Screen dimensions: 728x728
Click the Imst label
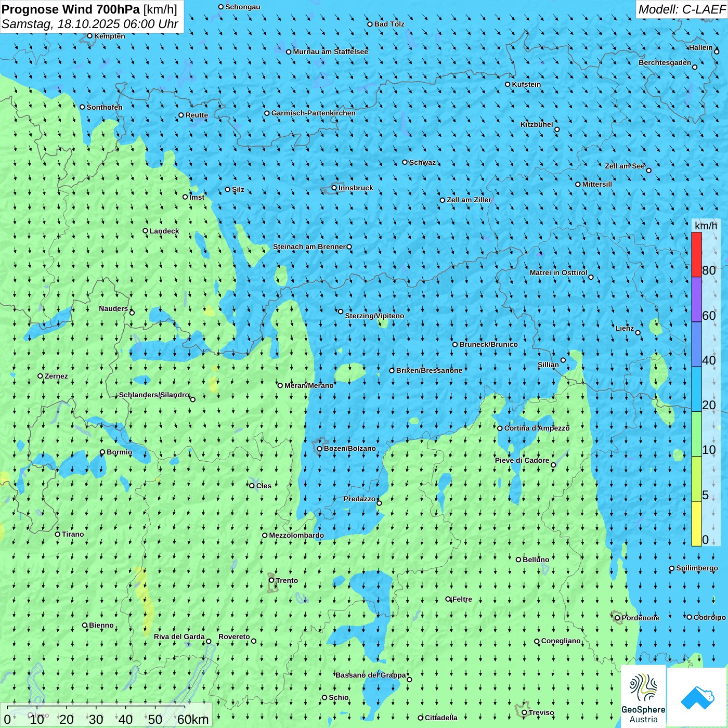point(197,197)
